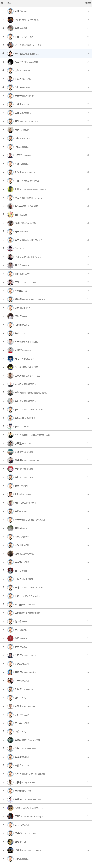Image resolution: width=92 pixels, height=868 pixels.
Task: Open the player link 吴韦传
Action: pyautogui.click(x=18, y=45)
